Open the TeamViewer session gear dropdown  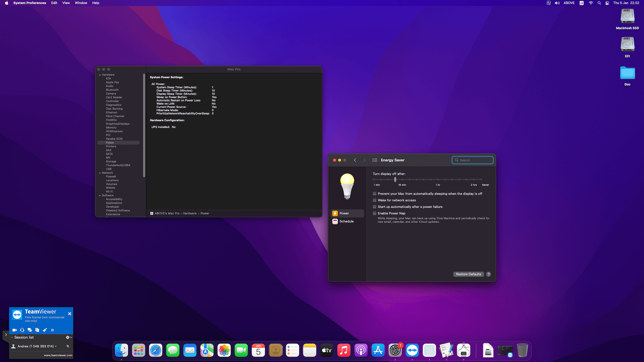point(69,338)
